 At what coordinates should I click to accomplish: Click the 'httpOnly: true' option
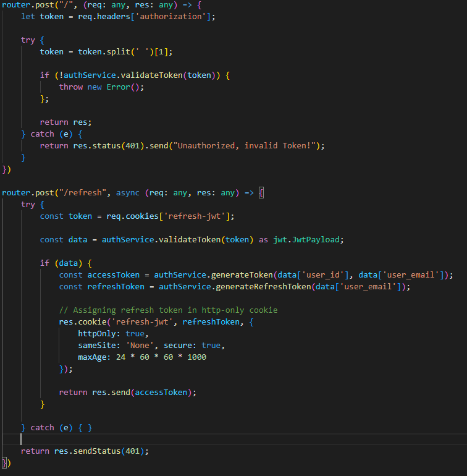111,334
